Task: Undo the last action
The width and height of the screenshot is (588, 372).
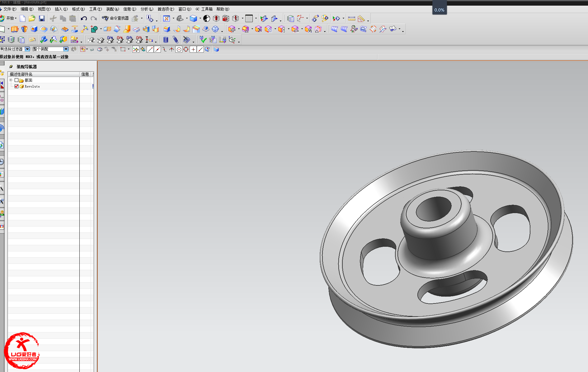Action: (x=84, y=19)
